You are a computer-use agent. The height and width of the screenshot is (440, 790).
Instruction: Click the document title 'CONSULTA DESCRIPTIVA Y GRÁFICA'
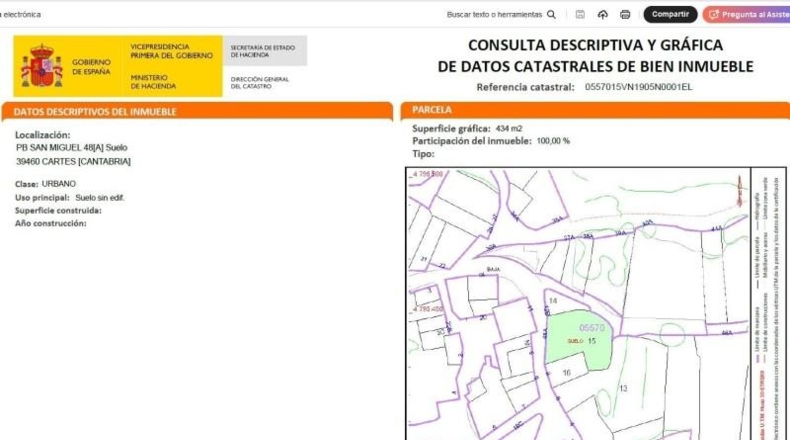596,45
